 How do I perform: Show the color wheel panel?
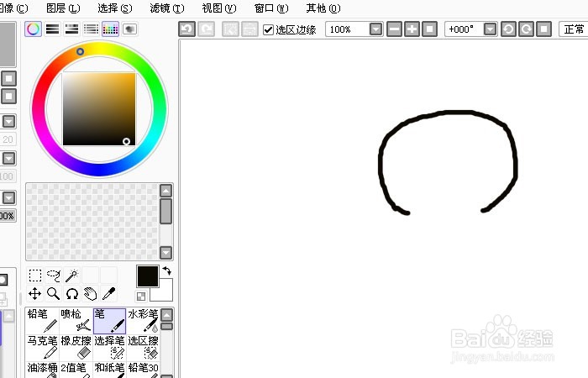pyautogui.click(x=33, y=29)
